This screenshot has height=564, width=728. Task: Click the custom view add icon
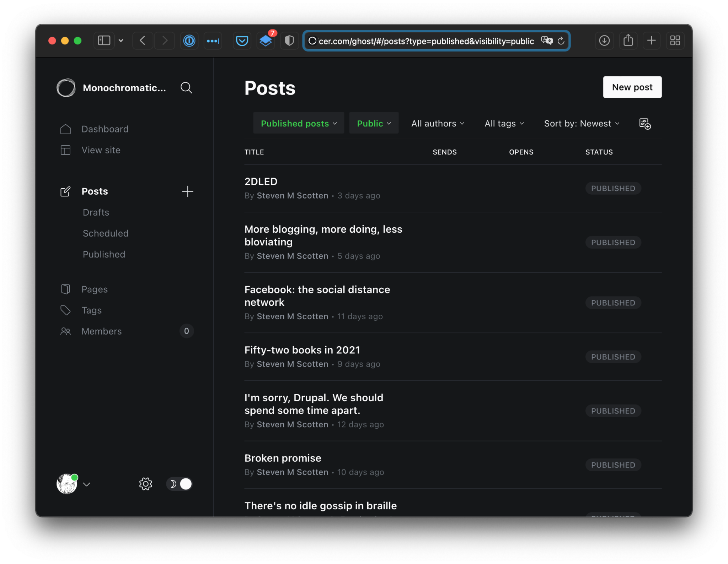645,124
